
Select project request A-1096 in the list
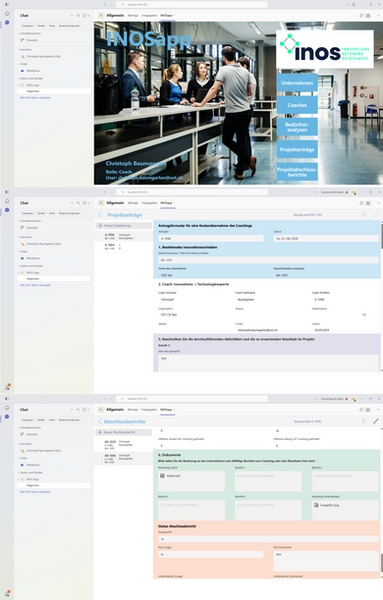pos(123,236)
